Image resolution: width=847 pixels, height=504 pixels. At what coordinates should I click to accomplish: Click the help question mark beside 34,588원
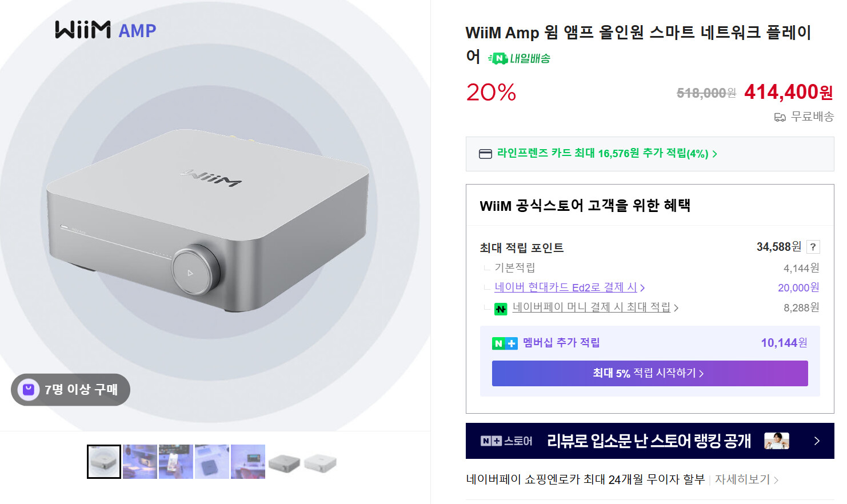pyautogui.click(x=813, y=247)
